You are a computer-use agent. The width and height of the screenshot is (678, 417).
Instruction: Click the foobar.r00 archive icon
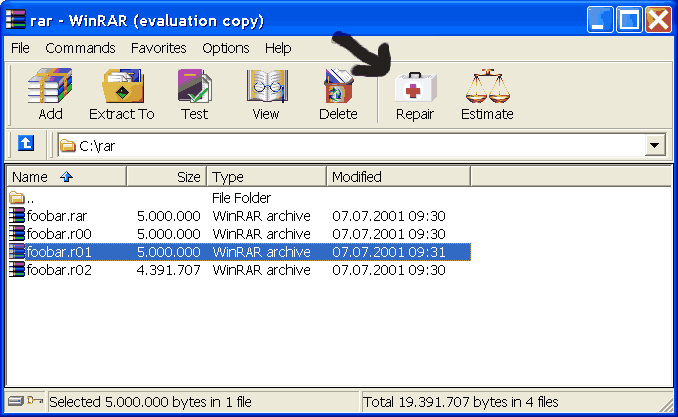(17, 234)
